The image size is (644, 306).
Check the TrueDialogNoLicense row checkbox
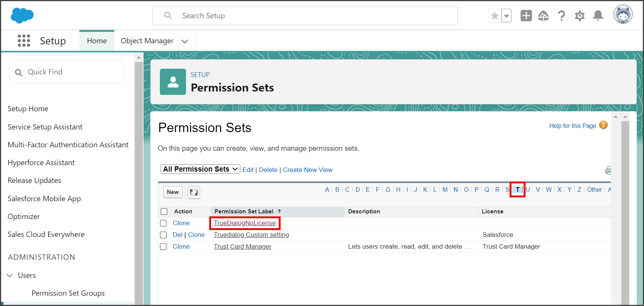click(163, 223)
